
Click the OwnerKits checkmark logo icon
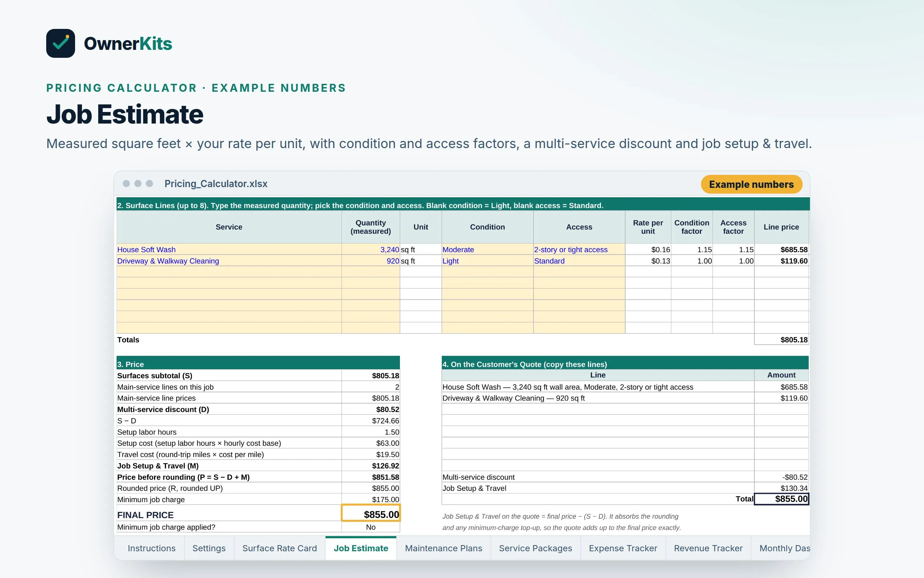(60, 43)
